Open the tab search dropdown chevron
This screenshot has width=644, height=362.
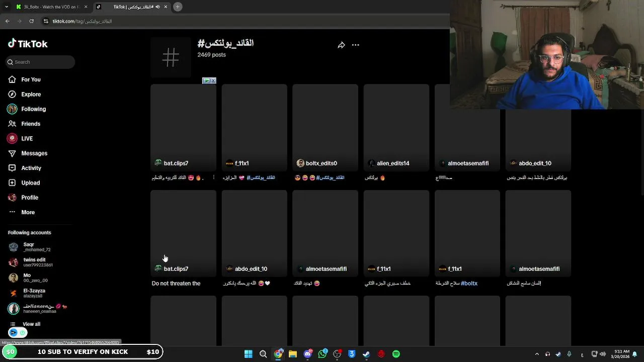click(x=6, y=7)
